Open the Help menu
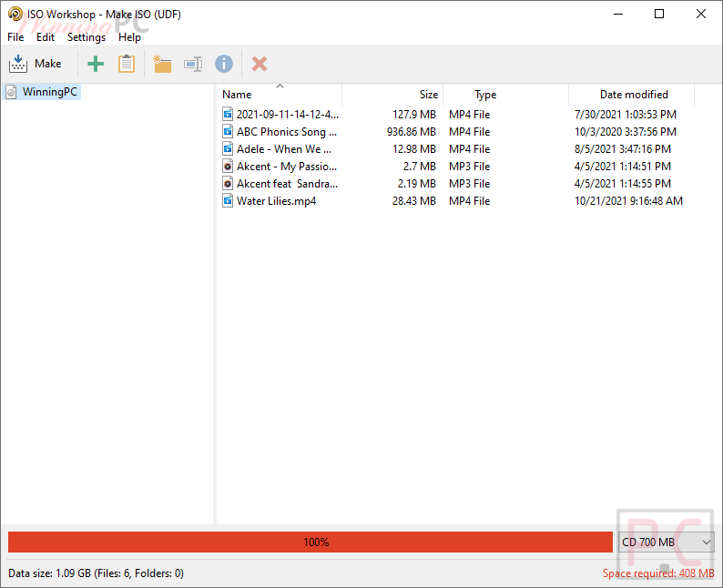The image size is (723, 588). 129,37
